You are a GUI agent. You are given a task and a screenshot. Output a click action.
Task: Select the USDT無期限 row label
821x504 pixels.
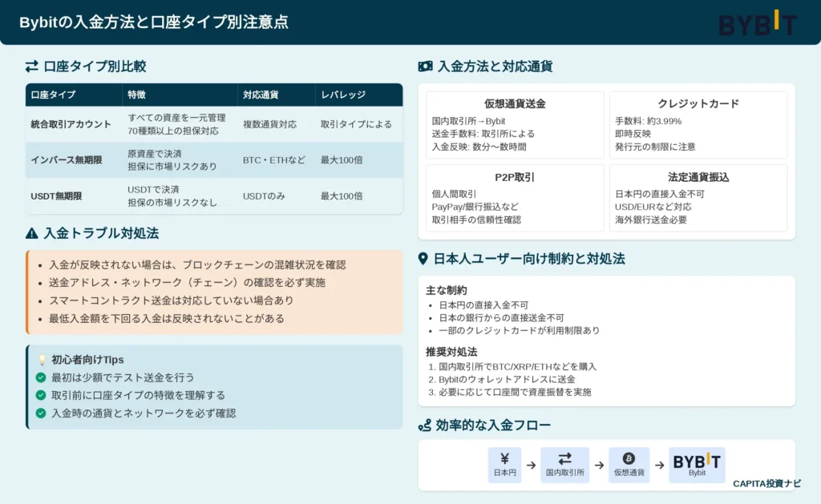click(57, 196)
